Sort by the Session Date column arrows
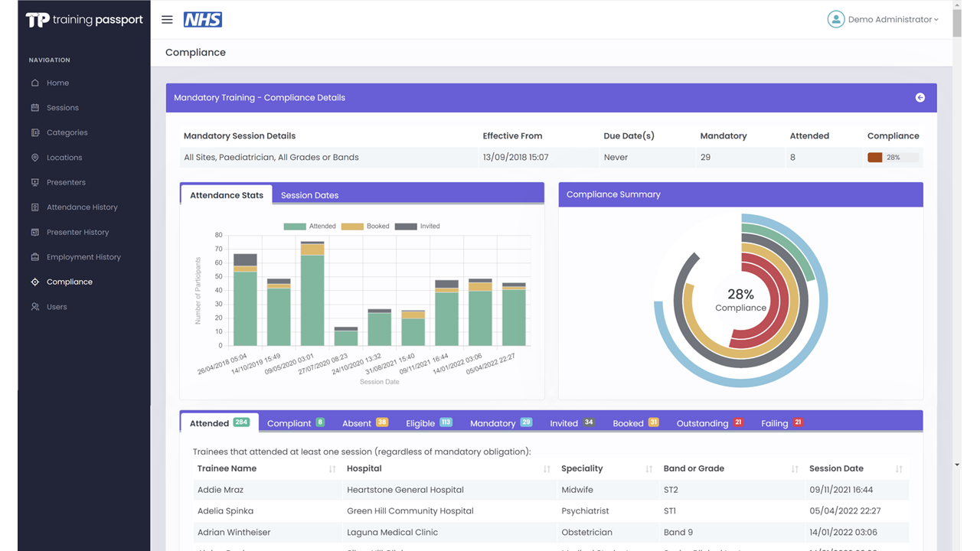The width and height of the screenshot is (980, 551). 899,468
